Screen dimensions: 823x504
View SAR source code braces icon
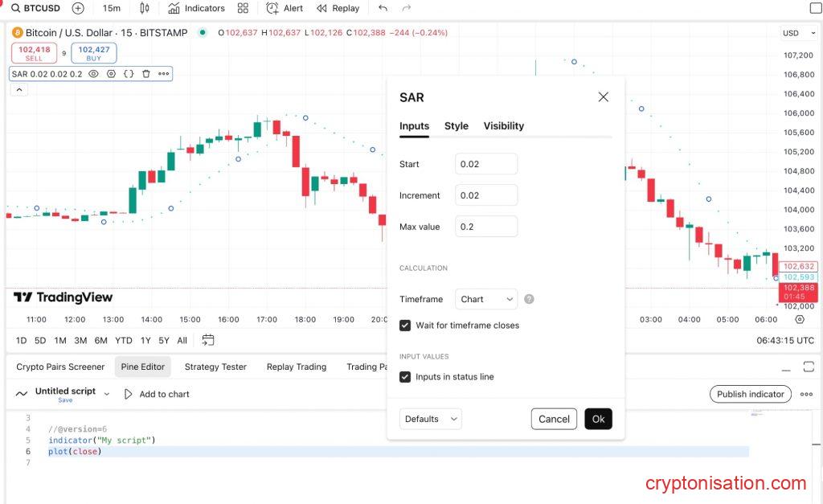[x=129, y=74]
